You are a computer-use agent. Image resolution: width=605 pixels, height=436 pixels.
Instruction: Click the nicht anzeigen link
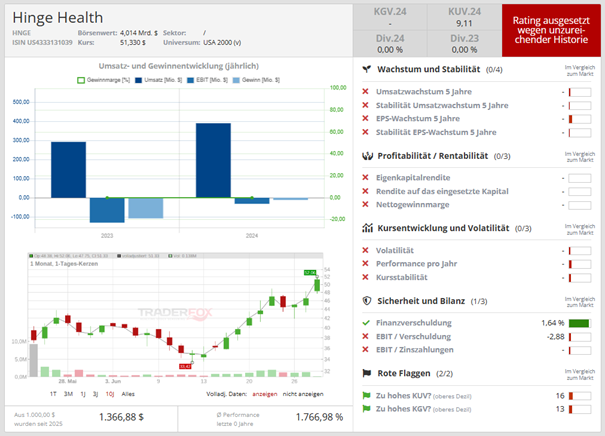(x=303, y=394)
